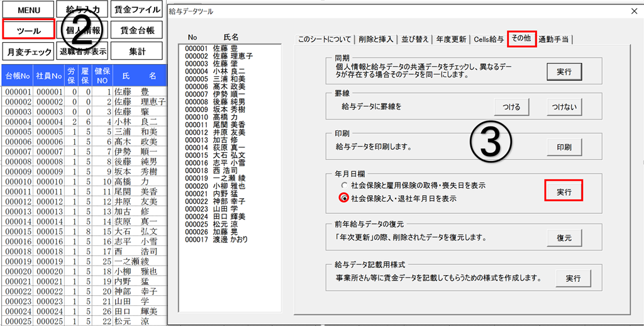Click the 印刷 button
This screenshot has height=326, width=644.
(564, 147)
